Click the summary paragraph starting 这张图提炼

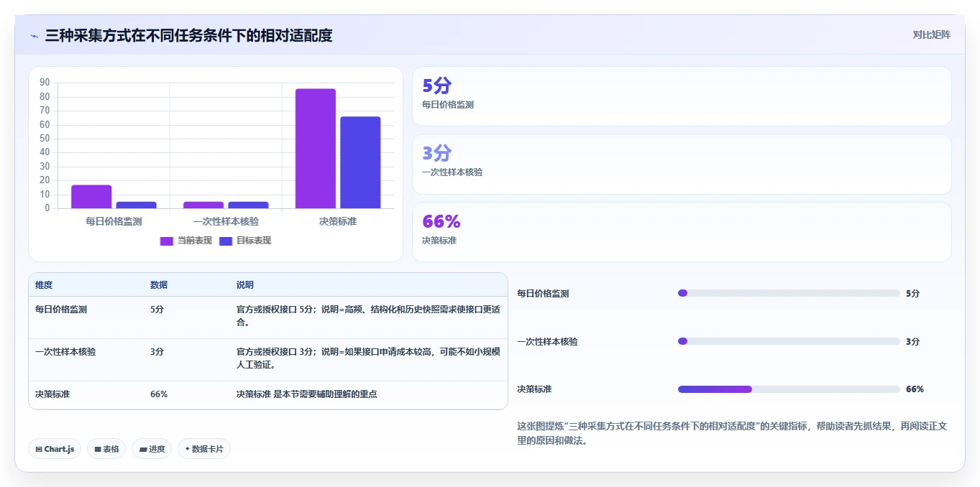pyautogui.click(x=732, y=434)
